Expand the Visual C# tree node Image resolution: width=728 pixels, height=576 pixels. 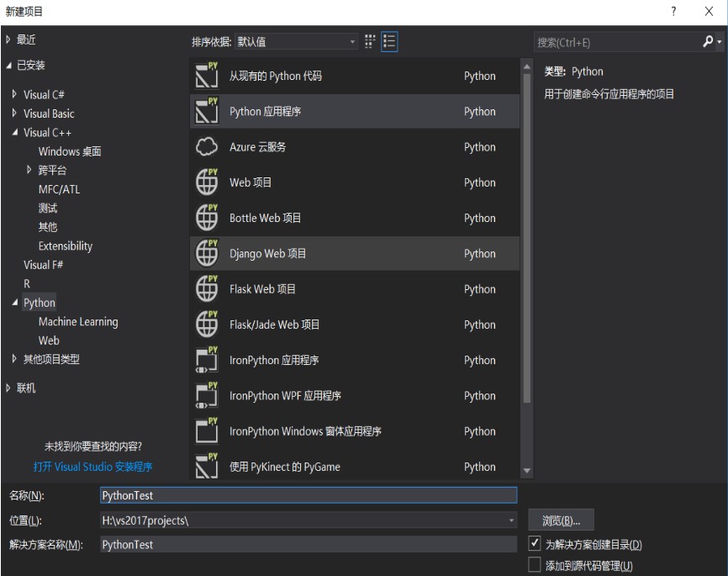point(14,94)
